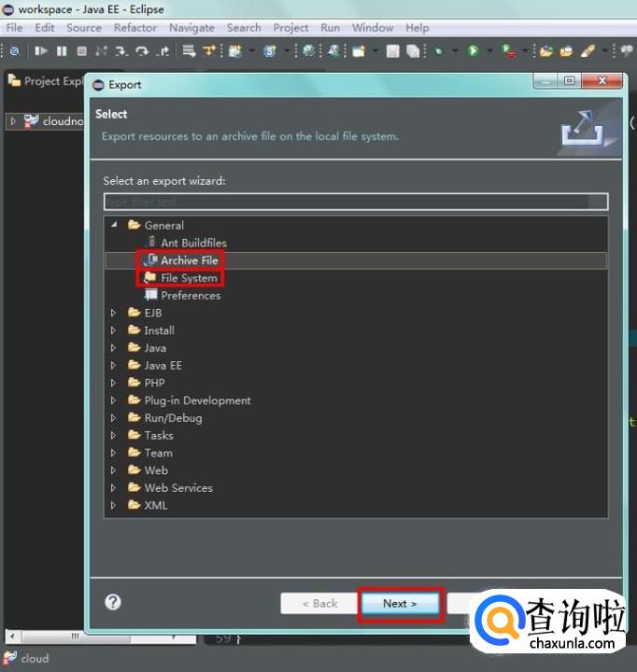Click the Suspend (pause) toolbar icon
This screenshot has height=672, width=637.
click(62, 51)
